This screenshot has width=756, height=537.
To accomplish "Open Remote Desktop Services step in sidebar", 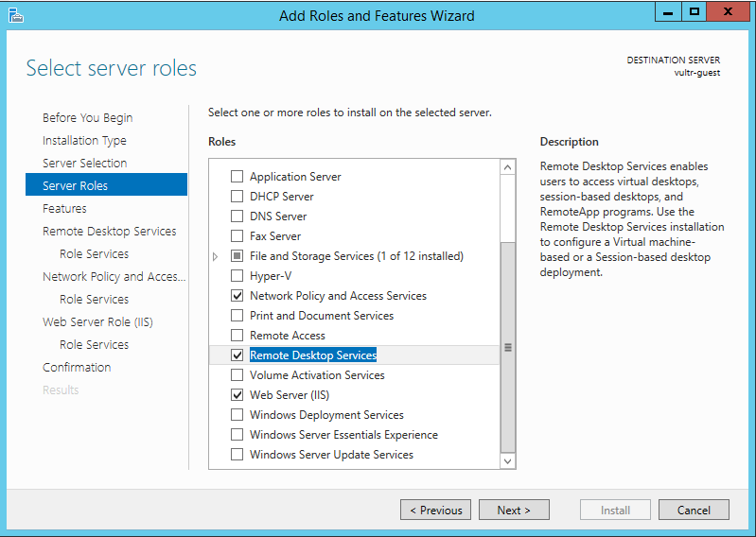I will 110,232.
